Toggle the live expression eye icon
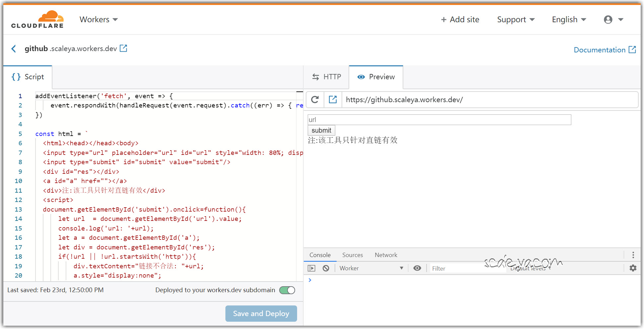Image resolution: width=644 pixels, height=329 pixels. point(417,268)
